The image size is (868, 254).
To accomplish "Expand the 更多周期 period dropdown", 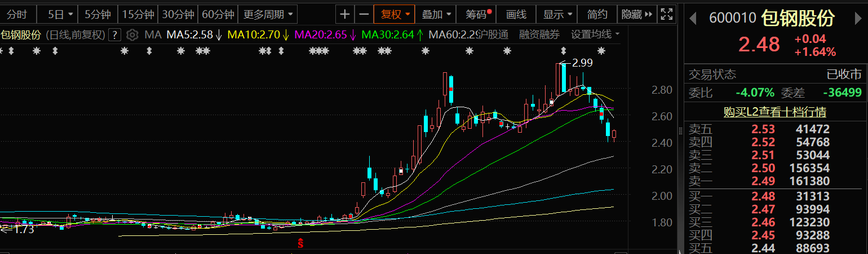I will click(268, 14).
